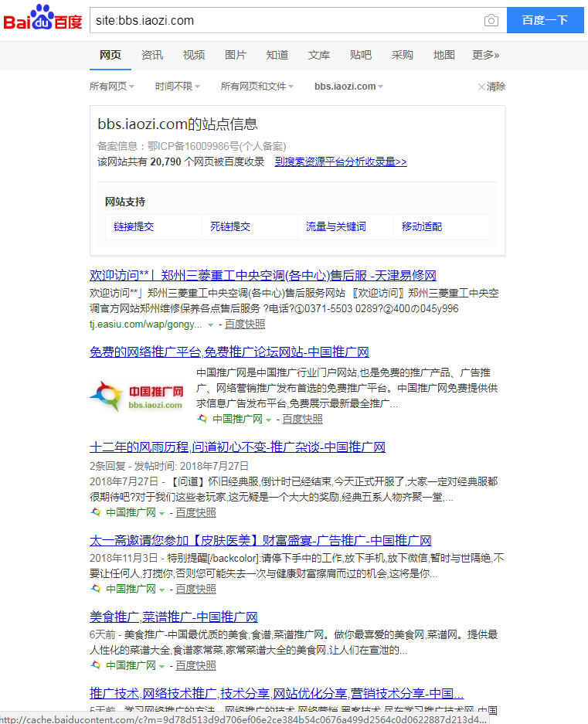Click favicon beside the 十二年的风雨历程 result source

95,512
